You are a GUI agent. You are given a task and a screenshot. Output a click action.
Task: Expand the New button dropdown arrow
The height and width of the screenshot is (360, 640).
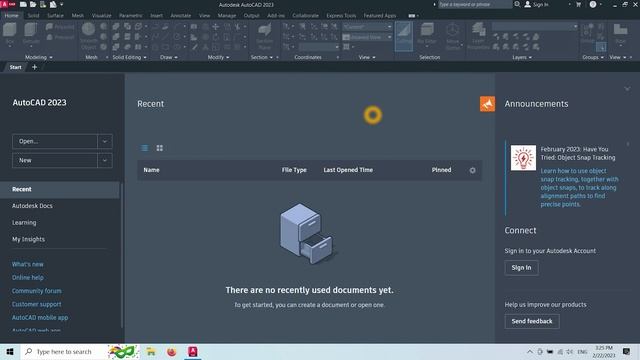[105, 160]
